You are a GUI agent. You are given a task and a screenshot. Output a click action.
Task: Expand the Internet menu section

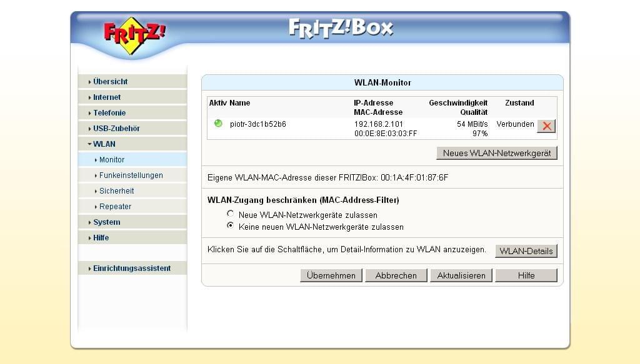tap(107, 97)
